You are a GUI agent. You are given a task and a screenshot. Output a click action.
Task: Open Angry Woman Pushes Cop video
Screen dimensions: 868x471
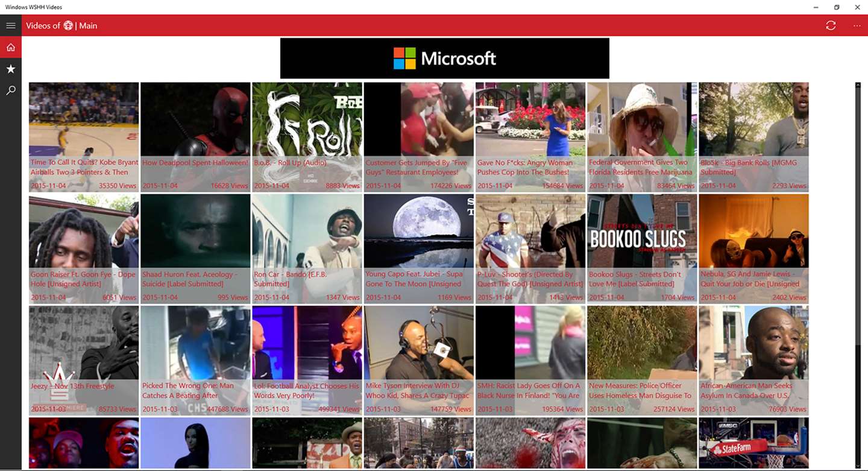tap(530, 137)
